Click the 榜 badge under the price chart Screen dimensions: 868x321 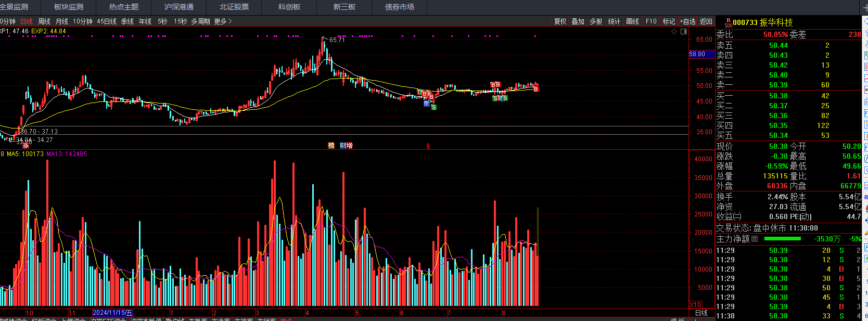[x=331, y=145]
